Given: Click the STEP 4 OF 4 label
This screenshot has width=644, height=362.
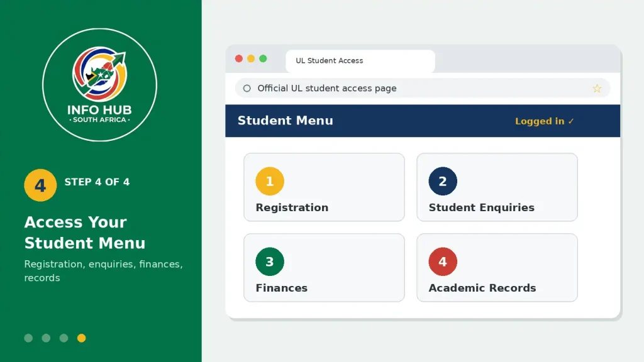Looking at the screenshot, I should 97,182.
